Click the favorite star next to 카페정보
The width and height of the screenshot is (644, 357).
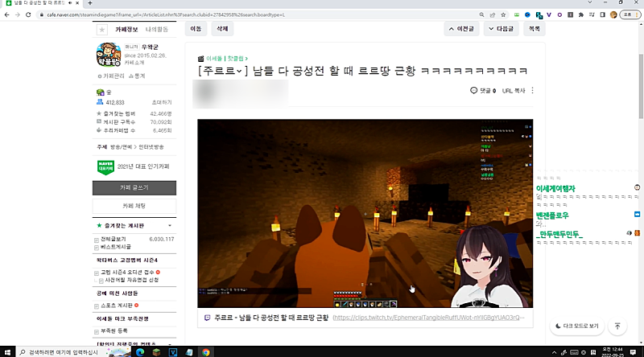pos(102,30)
